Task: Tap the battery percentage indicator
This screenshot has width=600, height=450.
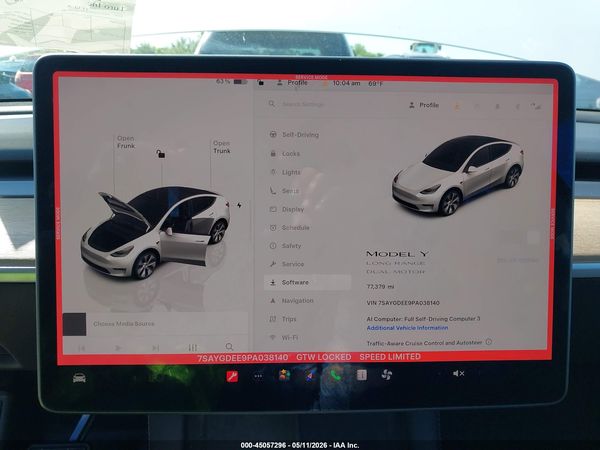Action: pyautogui.click(x=231, y=82)
